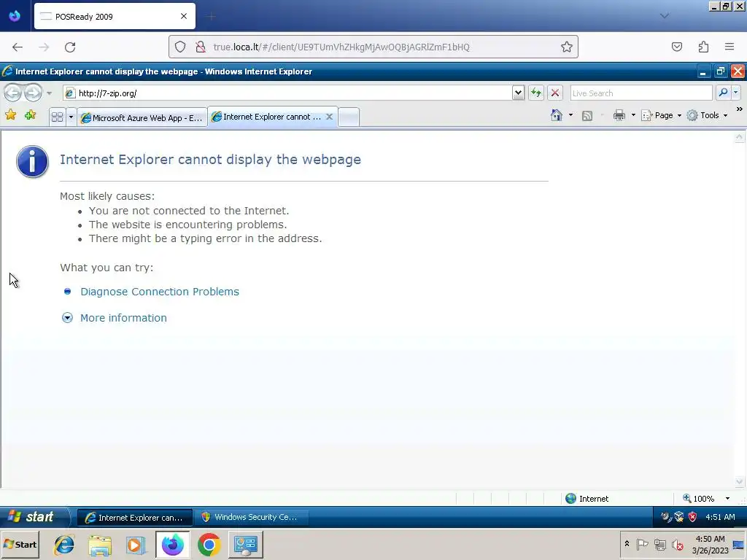Show hidden system tray icons
This screenshot has width=747, height=560.
pos(627,544)
